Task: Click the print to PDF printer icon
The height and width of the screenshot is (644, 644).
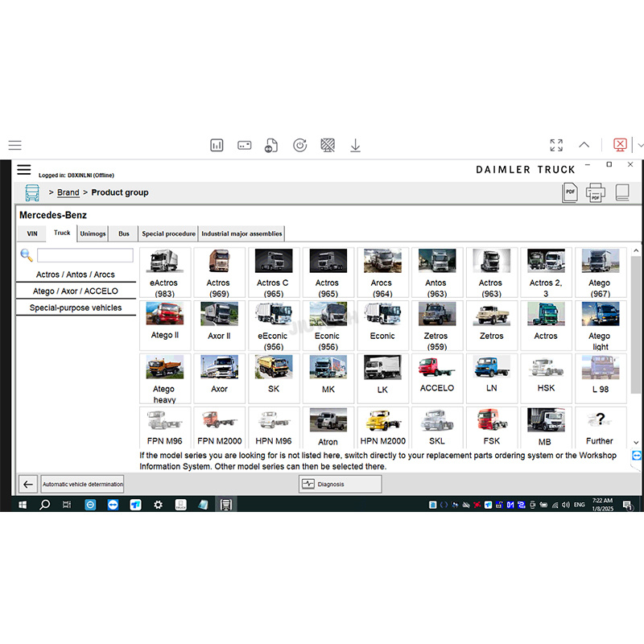Action: [596, 192]
